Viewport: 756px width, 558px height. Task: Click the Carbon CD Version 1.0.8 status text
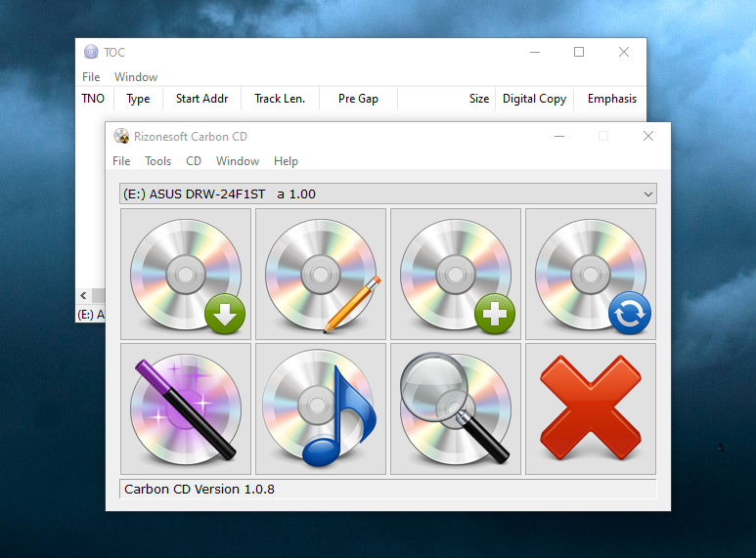click(200, 489)
